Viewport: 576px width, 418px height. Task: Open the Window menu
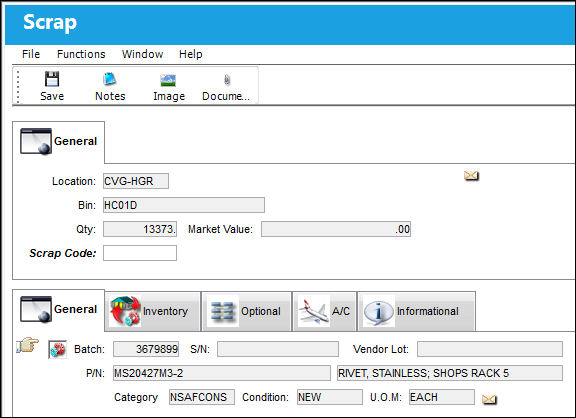coord(143,54)
